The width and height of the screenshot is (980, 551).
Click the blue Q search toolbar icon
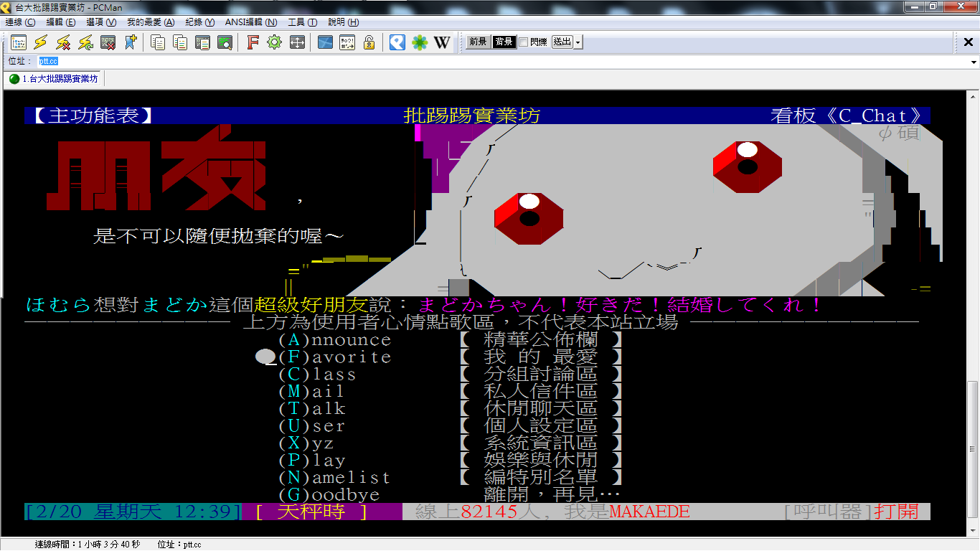397,42
